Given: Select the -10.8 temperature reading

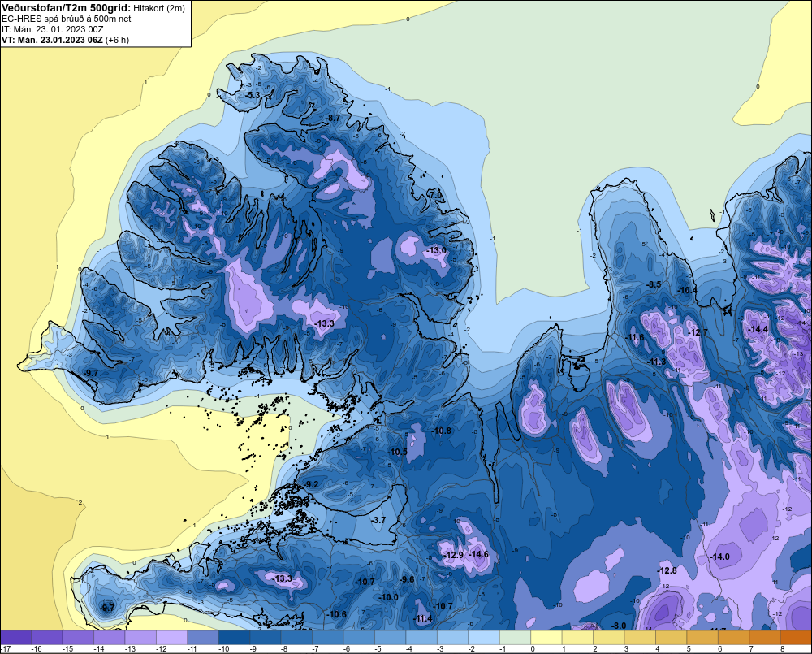Looking at the screenshot, I should click(x=442, y=431).
